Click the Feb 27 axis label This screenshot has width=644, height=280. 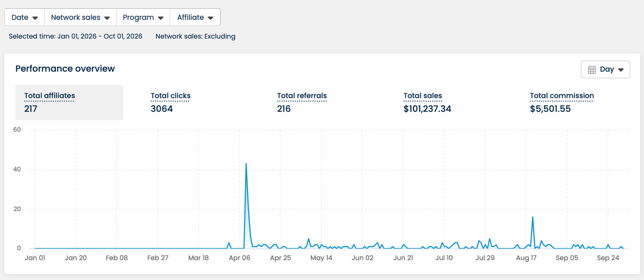pos(158,258)
